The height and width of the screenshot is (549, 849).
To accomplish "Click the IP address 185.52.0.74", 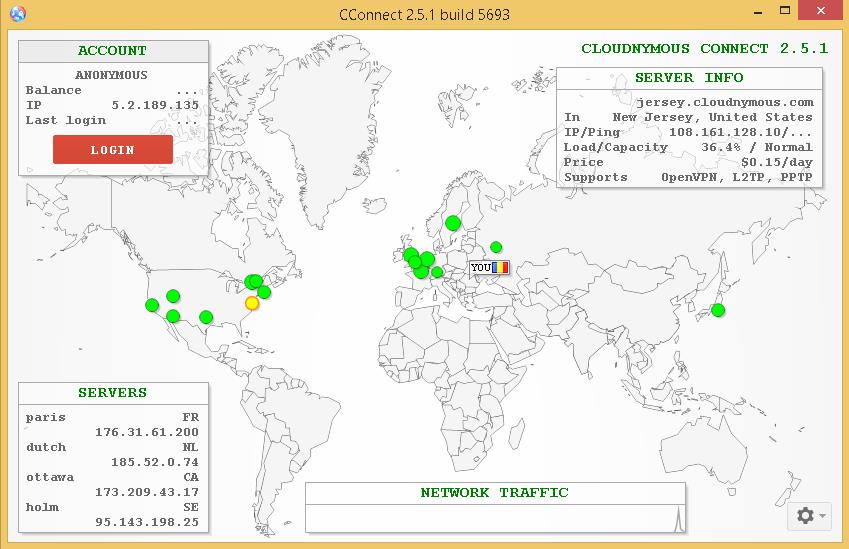I will point(155,462).
